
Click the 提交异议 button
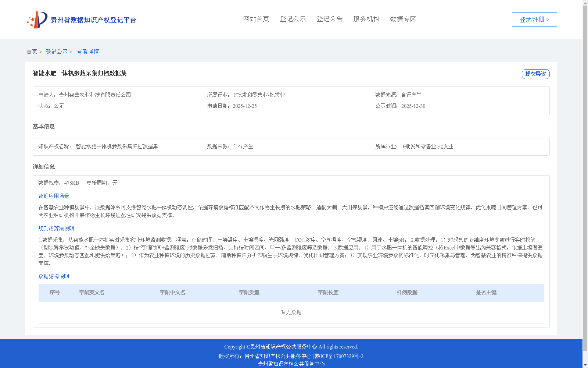[536, 74]
